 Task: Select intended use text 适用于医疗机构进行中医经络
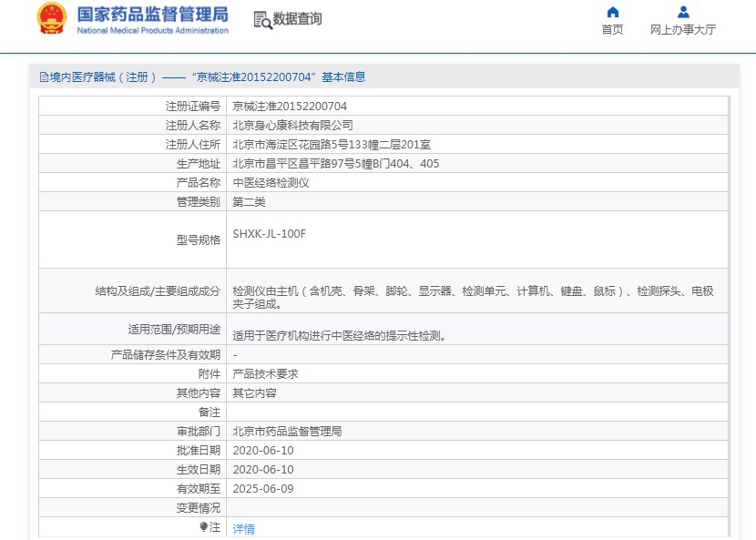(x=339, y=336)
